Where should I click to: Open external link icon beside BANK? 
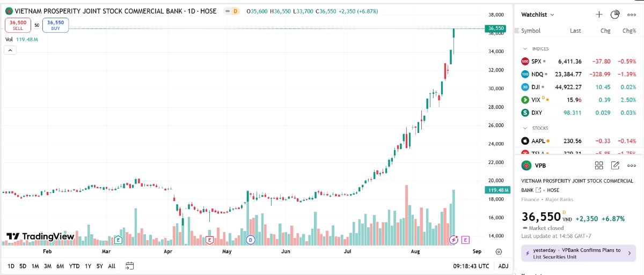pyautogui.click(x=538, y=190)
